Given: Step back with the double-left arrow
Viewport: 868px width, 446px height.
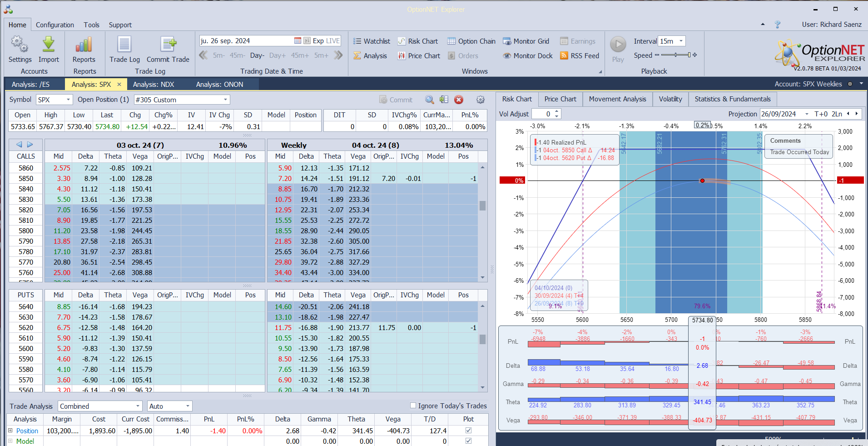Looking at the screenshot, I should [203, 55].
